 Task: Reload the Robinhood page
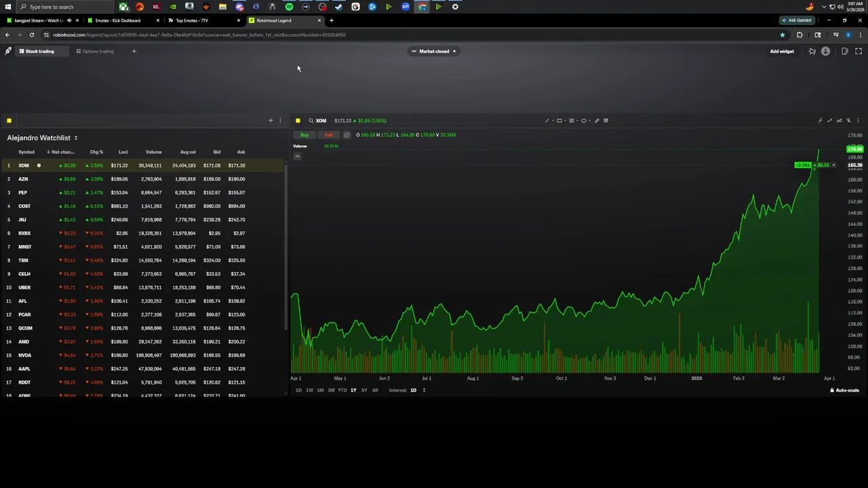[31, 35]
